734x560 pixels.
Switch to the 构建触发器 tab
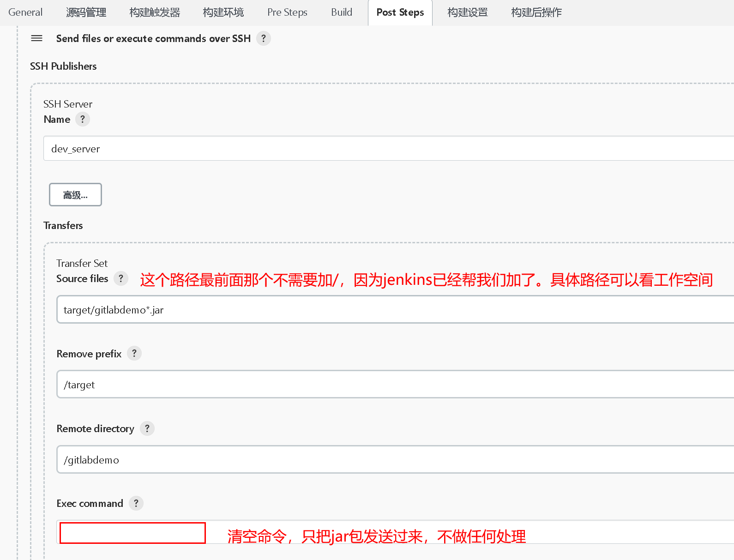click(155, 12)
